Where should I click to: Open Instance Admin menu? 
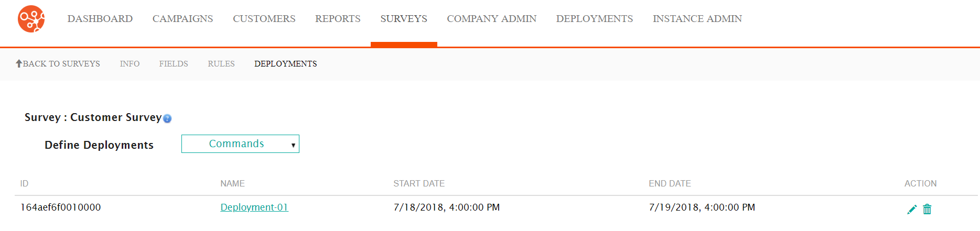pos(697,19)
